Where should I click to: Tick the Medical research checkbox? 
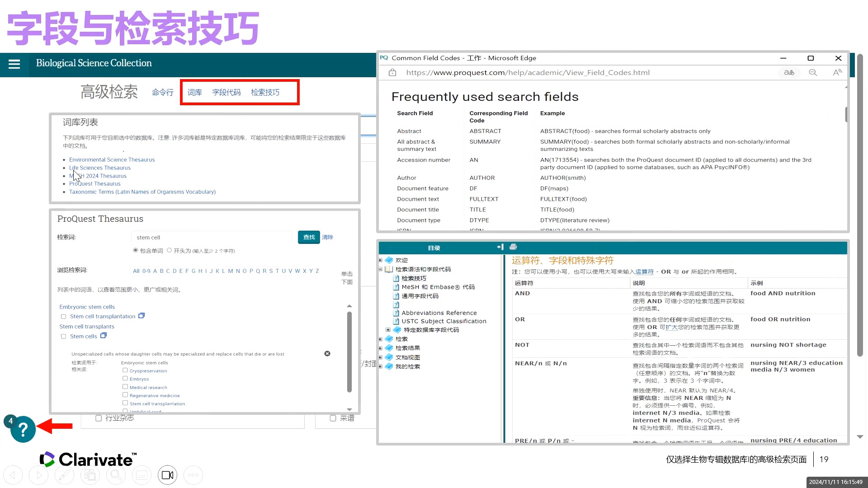(x=125, y=387)
